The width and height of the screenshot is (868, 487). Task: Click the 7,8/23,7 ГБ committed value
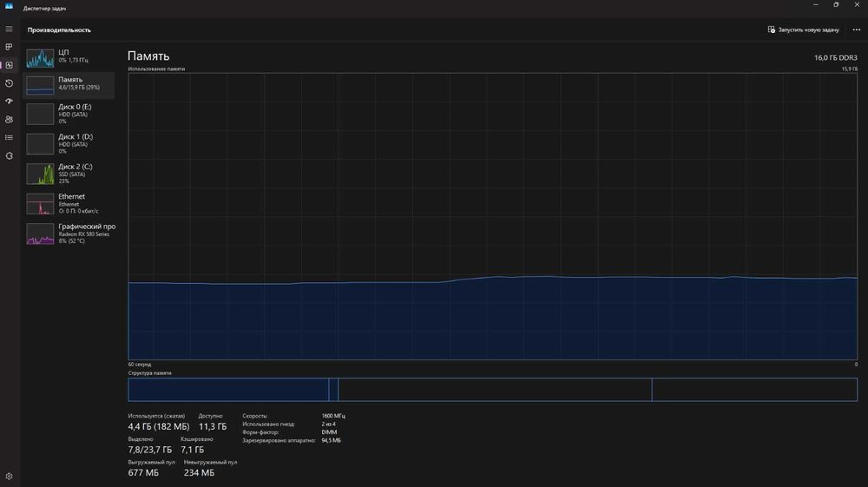coord(150,450)
